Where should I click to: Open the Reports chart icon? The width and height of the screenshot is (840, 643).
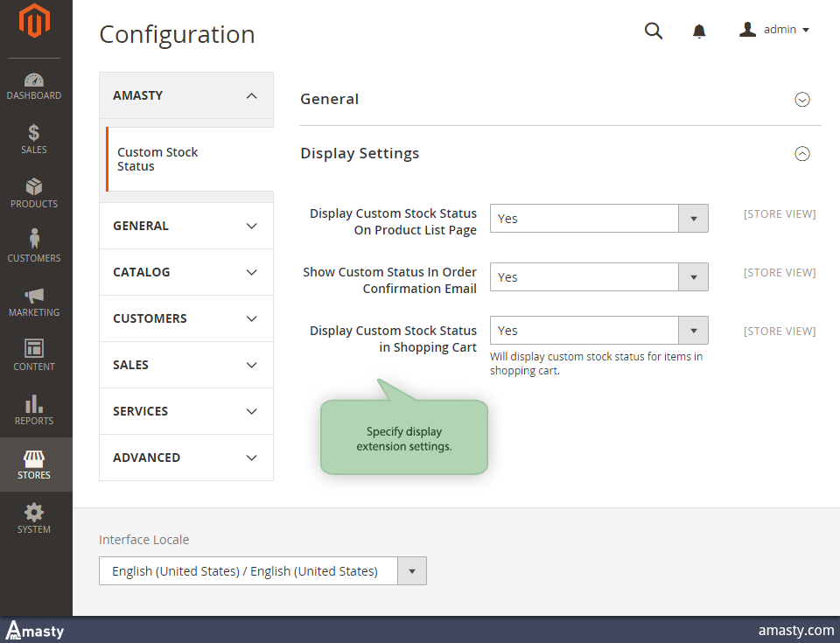pos(34,409)
